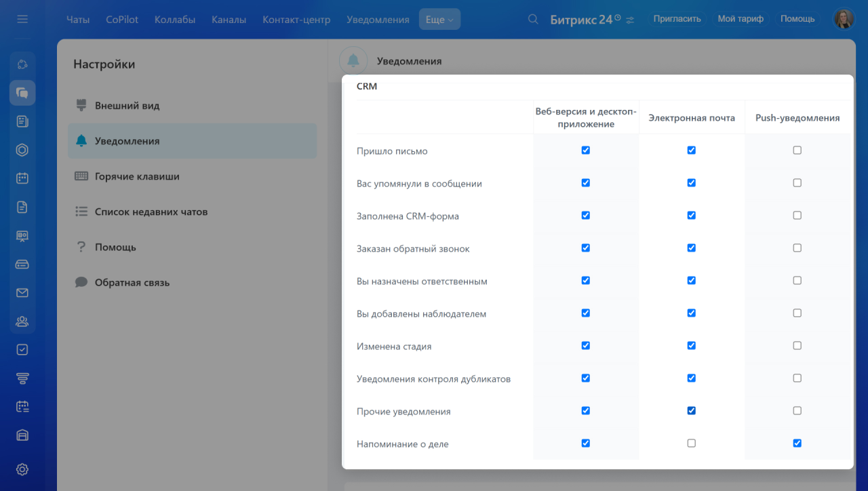Screen dimensions: 868x491
Task: Click the settings gear icon in sidebar
Action: [x=22, y=469]
